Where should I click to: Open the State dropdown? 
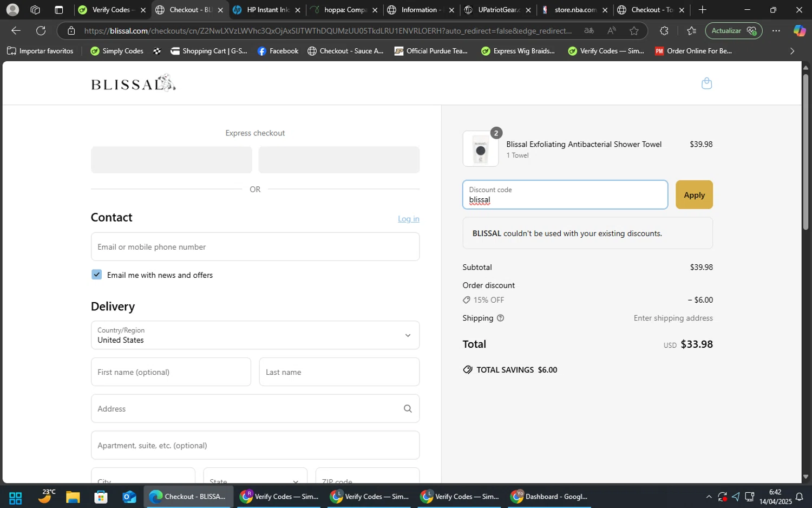click(x=255, y=475)
